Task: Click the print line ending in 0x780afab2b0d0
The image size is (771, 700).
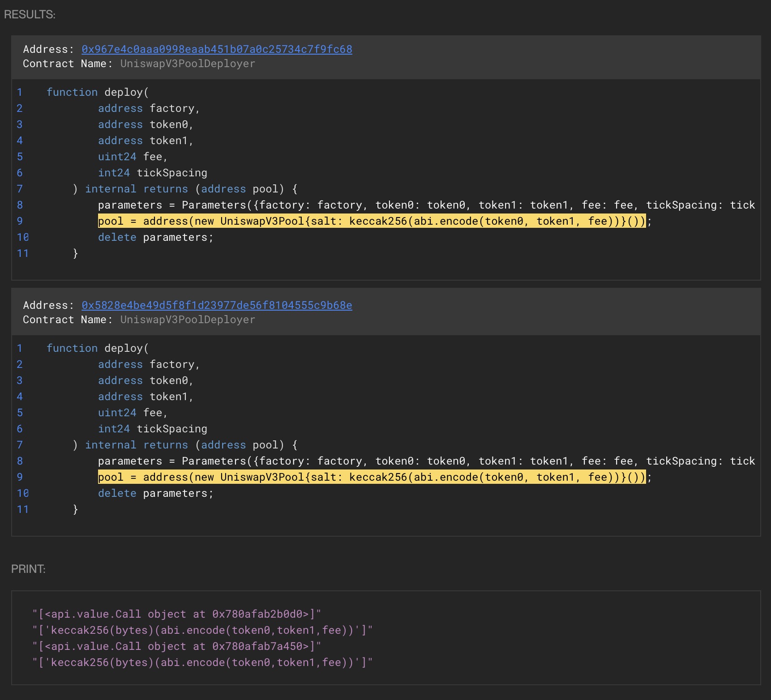Action: tap(176, 614)
